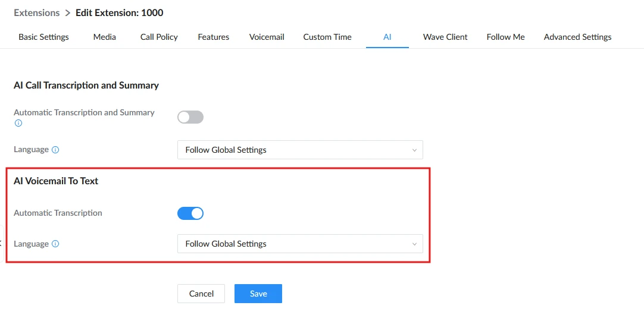Switch to Wave Client tab

coord(445,37)
